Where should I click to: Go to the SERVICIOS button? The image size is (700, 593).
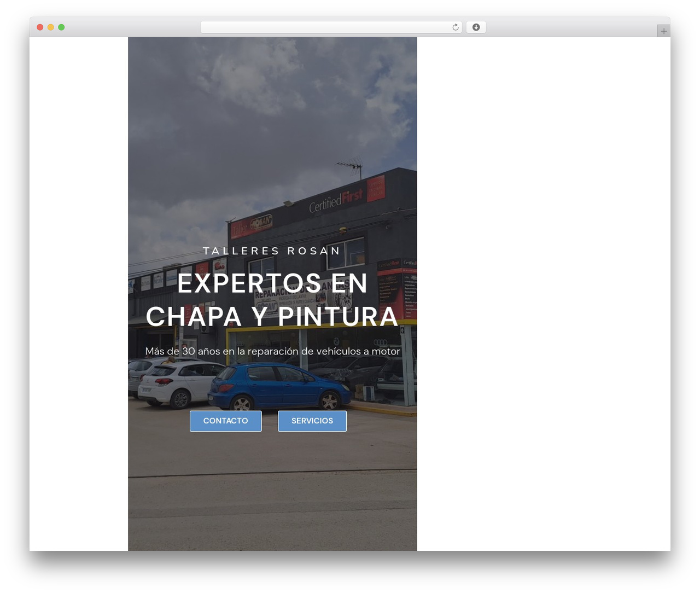(x=312, y=421)
